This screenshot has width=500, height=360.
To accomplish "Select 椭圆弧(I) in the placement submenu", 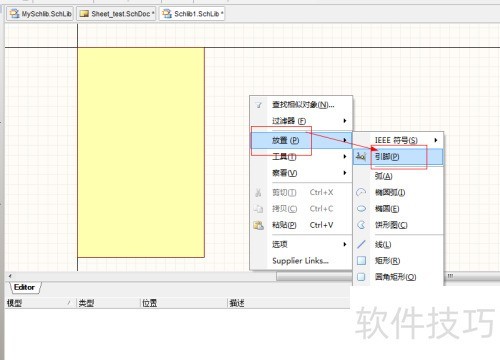I will [x=398, y=192].
